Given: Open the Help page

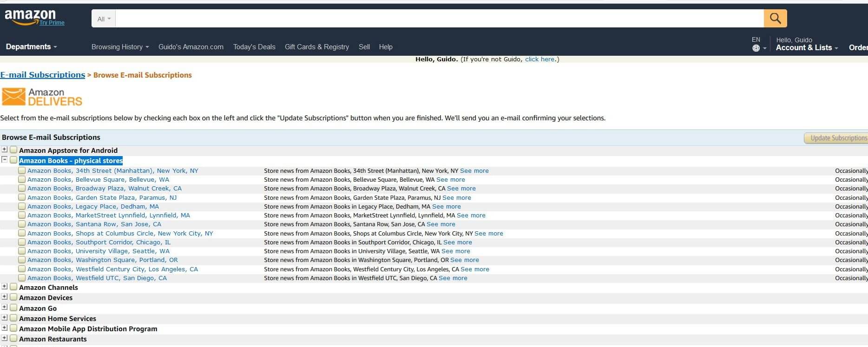Looking at the screenshot, I should click(386, 47).
